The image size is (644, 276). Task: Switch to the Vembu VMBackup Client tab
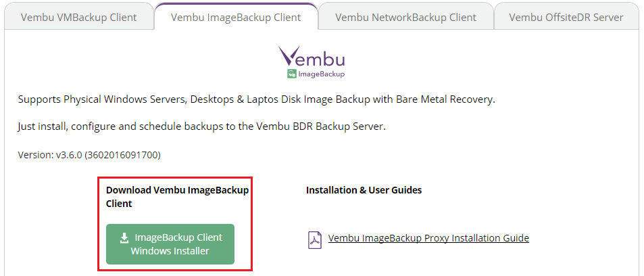coord(78,17)
